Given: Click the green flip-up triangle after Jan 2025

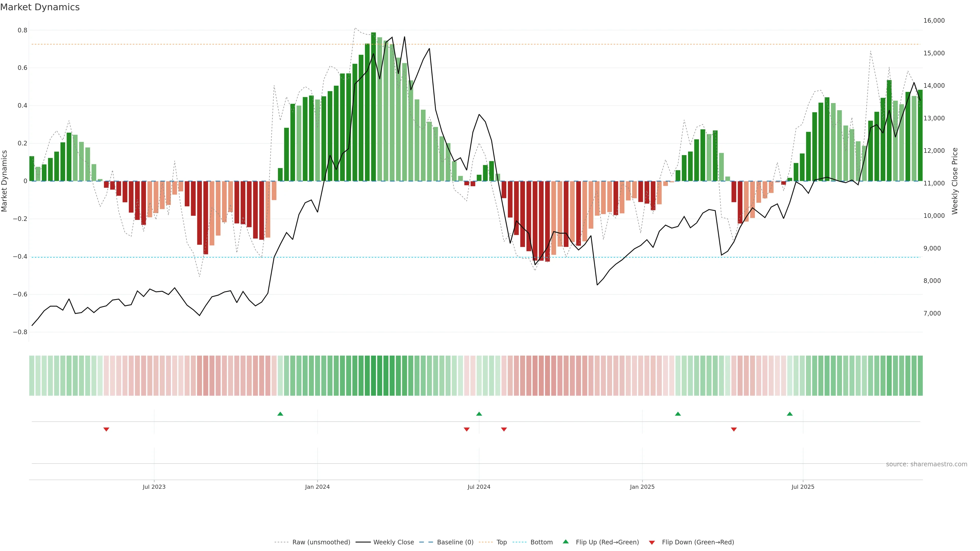Looking at the screenshot, I should tap(678, 414).
